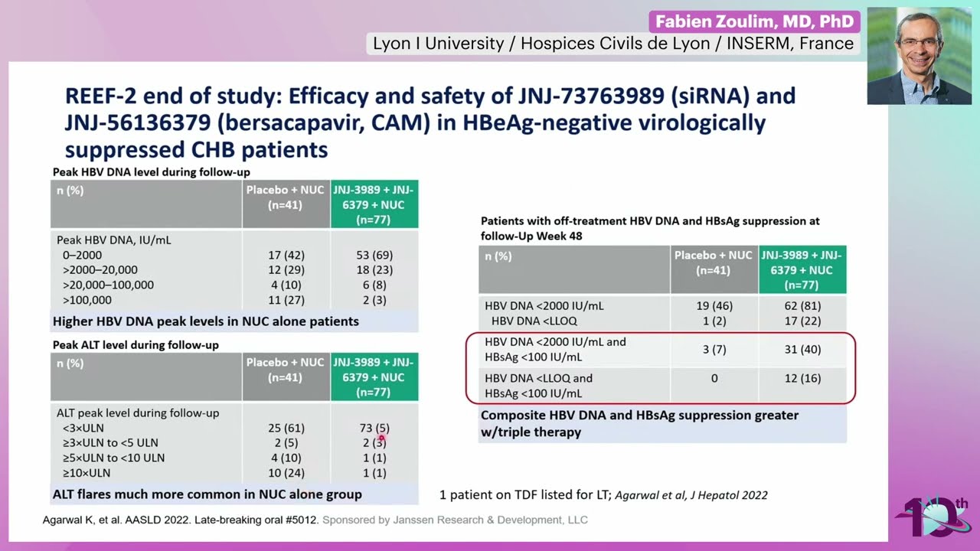Screen dimensions: 980x551
Task: Click the value '25 (61)'
Action: [285, 428]
